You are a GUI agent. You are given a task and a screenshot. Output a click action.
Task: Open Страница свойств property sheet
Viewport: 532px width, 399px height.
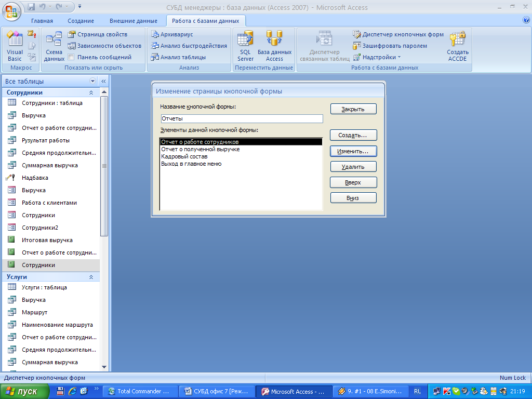(x=97, y=34)
